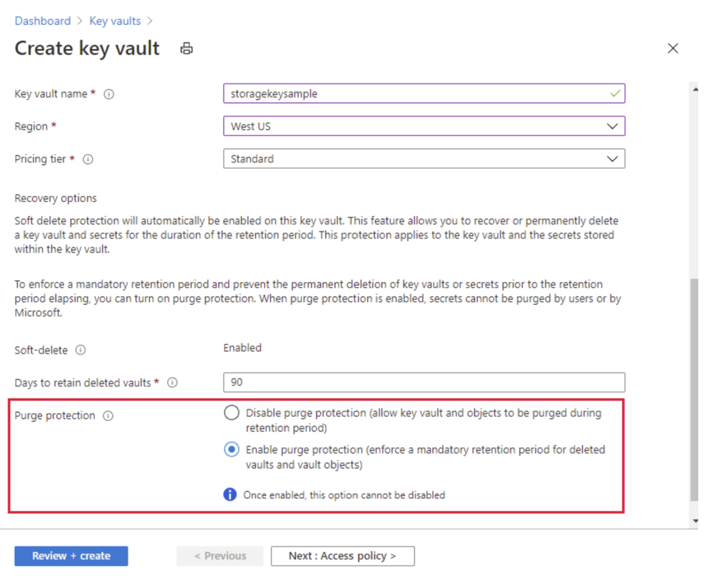Click inside the Days to retain deleted vaults field
Image resolution: width=711 pixels, height=588 pixels.
[x=424, y=382]
